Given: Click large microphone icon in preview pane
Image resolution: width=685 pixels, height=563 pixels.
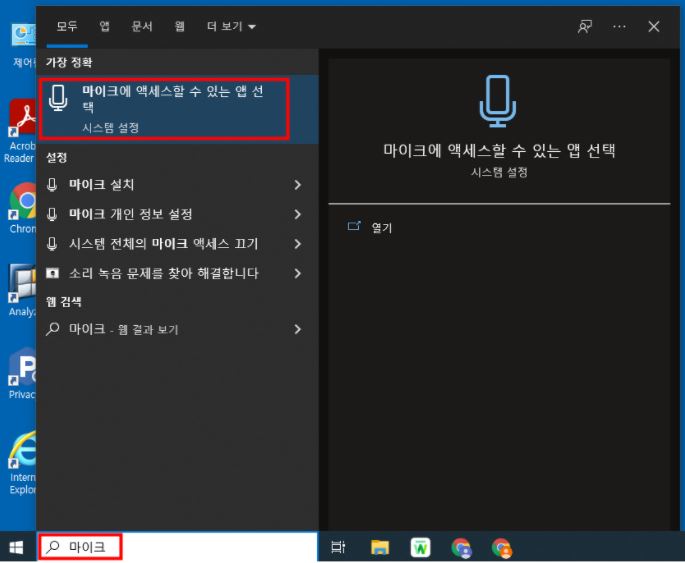Looking at the screenshot, I should coord(498,101).
